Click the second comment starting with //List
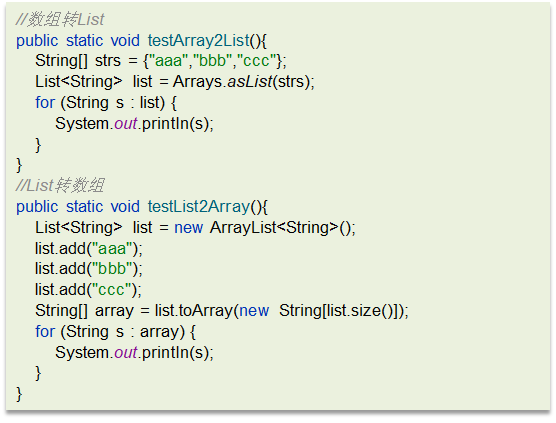The image size is (556, 423). coord(60,185)
